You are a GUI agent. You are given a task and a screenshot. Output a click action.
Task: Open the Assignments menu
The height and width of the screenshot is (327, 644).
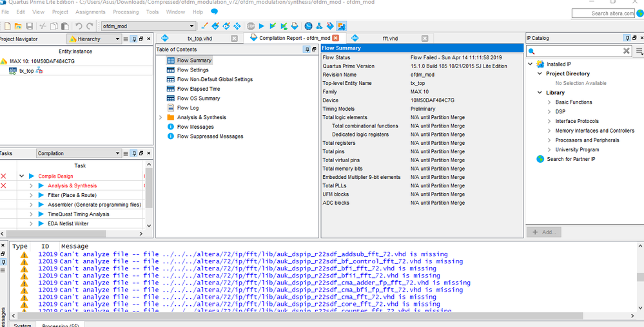tap(90, 12)
